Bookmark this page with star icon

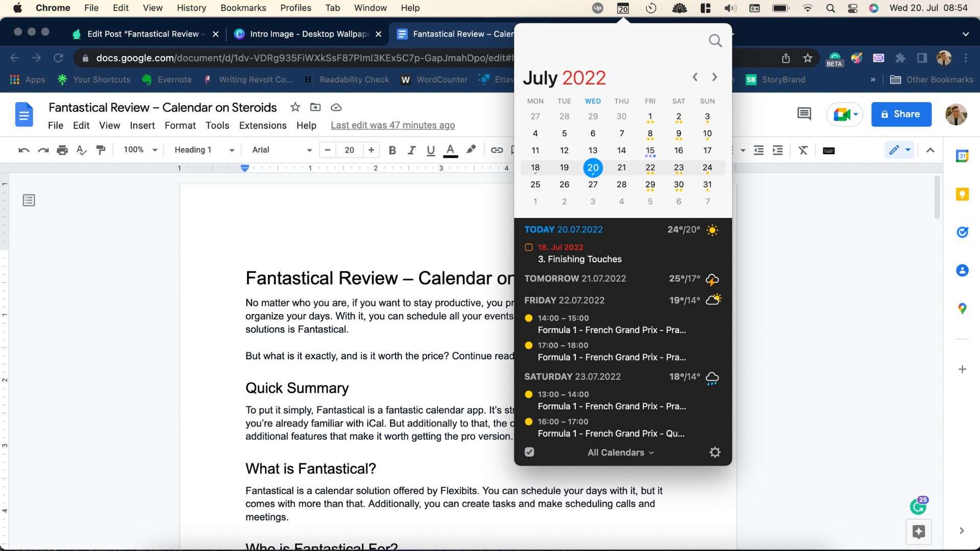(807, 58)
